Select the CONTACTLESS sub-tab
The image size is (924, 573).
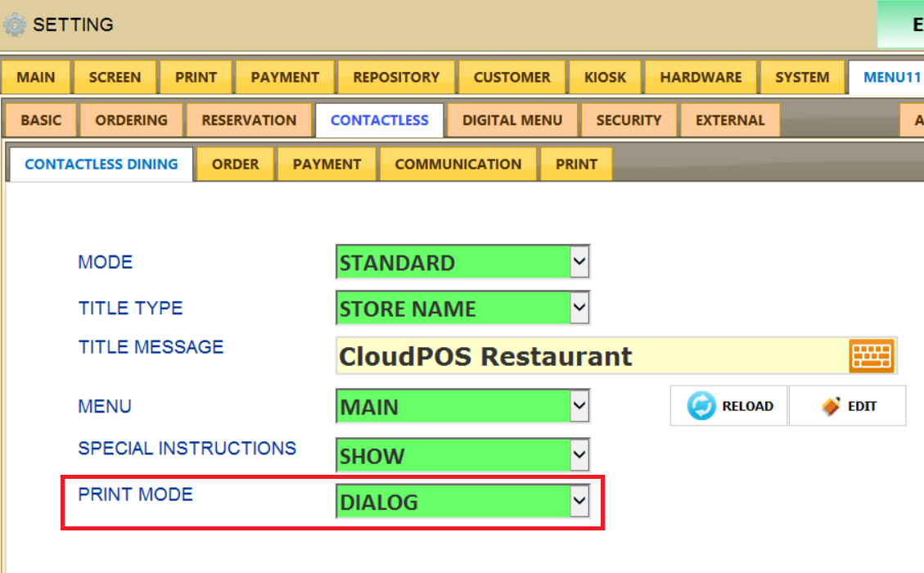[380, 120]
